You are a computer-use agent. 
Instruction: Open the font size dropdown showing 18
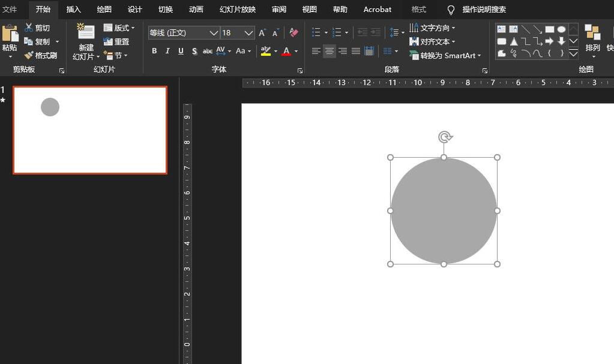(x=248, y=33)
